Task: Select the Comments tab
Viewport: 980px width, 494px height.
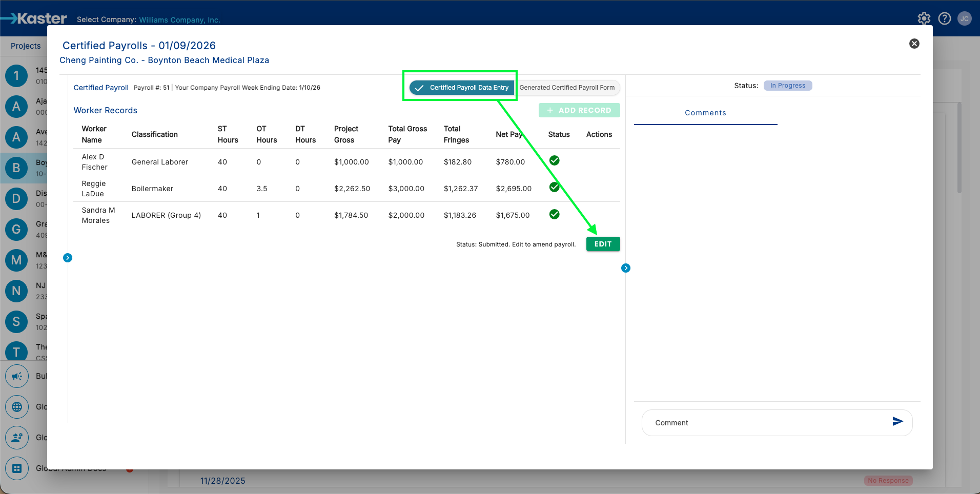Action: pyautogui.click(x=705, y=113)
